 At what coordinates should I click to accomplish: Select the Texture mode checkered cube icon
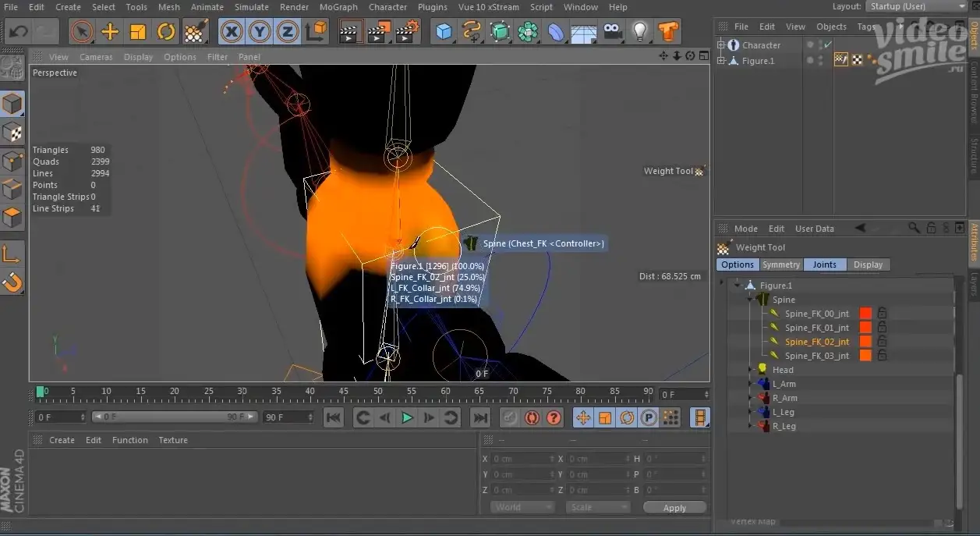point(12,132)
